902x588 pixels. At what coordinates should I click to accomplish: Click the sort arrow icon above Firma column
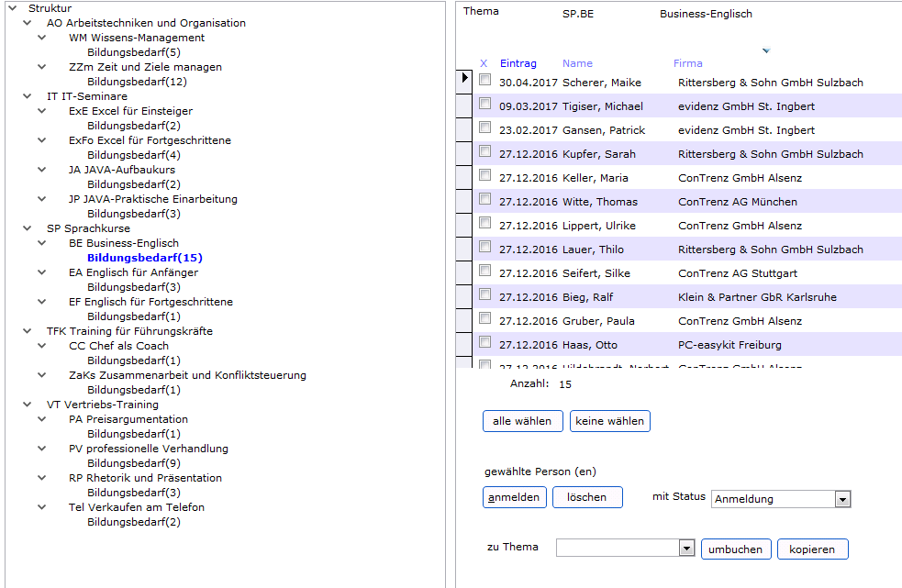[765, 50]
